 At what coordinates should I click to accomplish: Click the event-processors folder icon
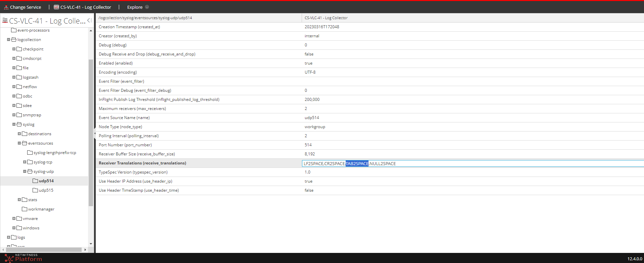14,30
